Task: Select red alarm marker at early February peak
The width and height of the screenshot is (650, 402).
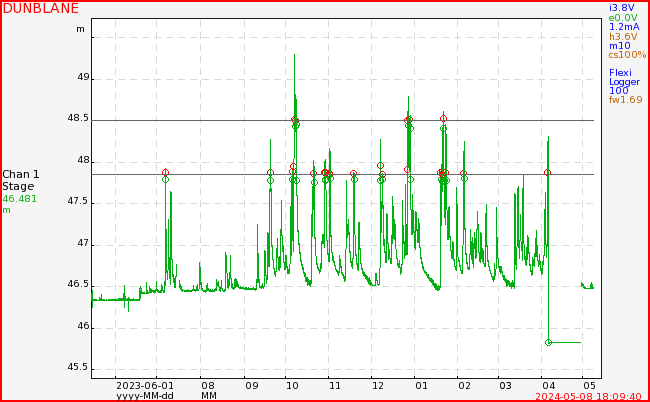Action: (x=463, y=174)
